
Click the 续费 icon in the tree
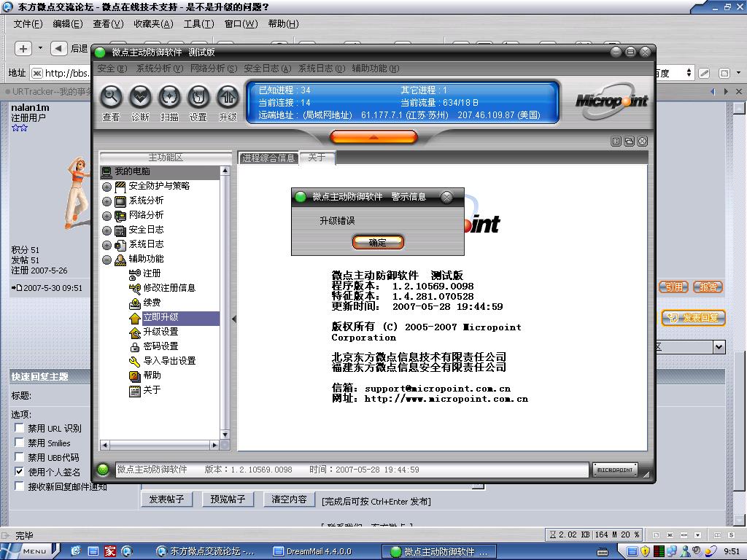[x=135, y=303]
